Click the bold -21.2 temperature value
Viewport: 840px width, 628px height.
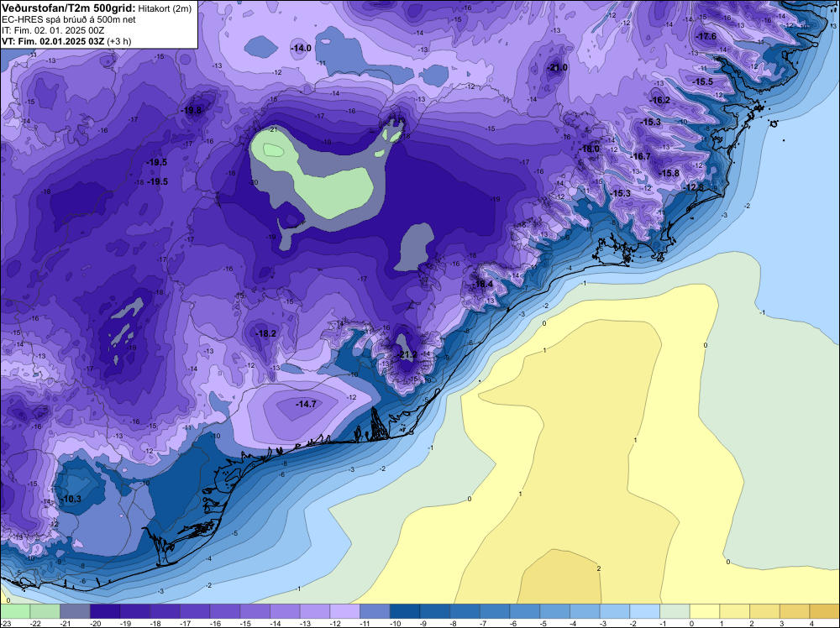pyautogui.click(x=407, y=354)
